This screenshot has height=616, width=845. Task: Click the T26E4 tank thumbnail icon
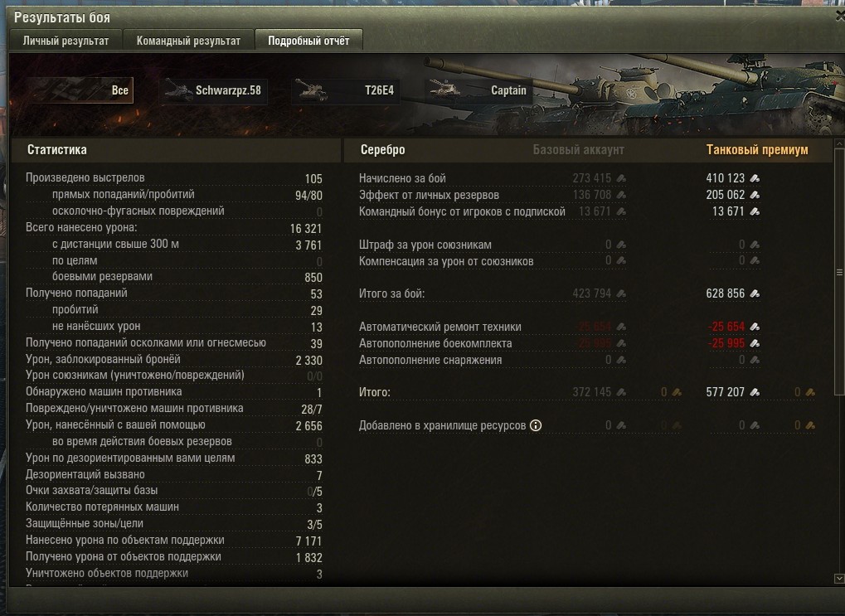311,90
